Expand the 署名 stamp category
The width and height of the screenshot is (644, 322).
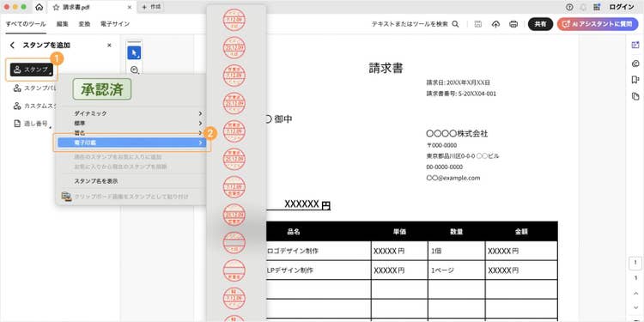(133, 132)
